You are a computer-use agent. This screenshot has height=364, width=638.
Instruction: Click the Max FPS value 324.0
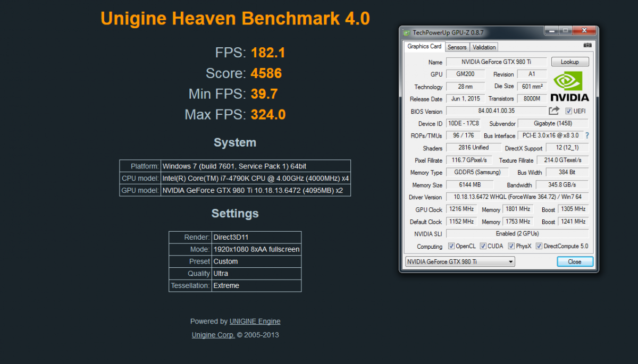click(268, 114)
